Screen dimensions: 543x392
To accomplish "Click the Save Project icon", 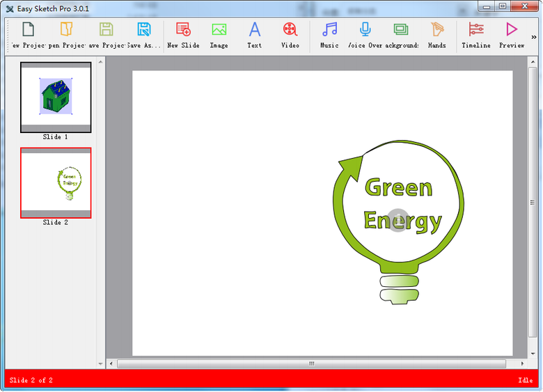I will coord(106,30).
